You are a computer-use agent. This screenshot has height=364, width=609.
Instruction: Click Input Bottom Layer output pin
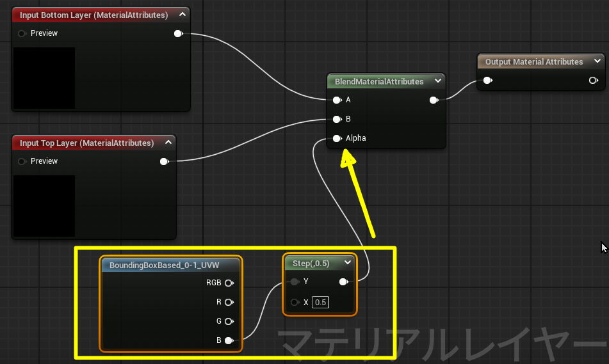pos(178,33)
